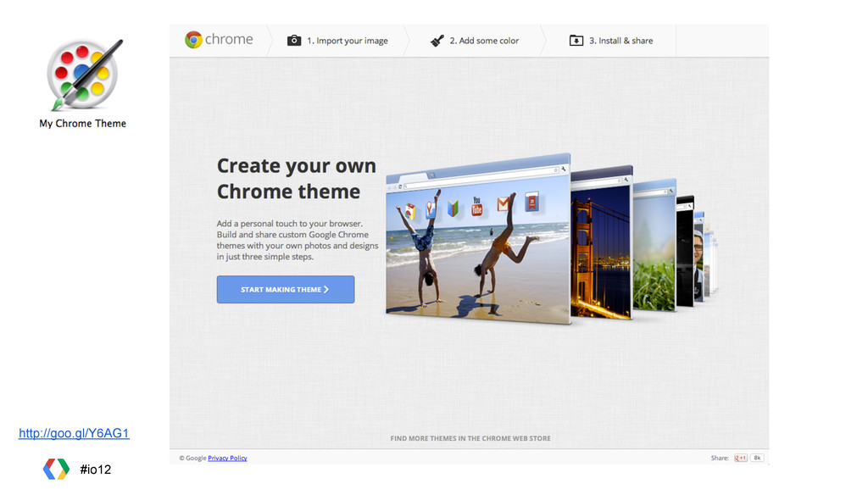Click the Google +1 share button
The image size is (868, 489).
click(741, 458)
